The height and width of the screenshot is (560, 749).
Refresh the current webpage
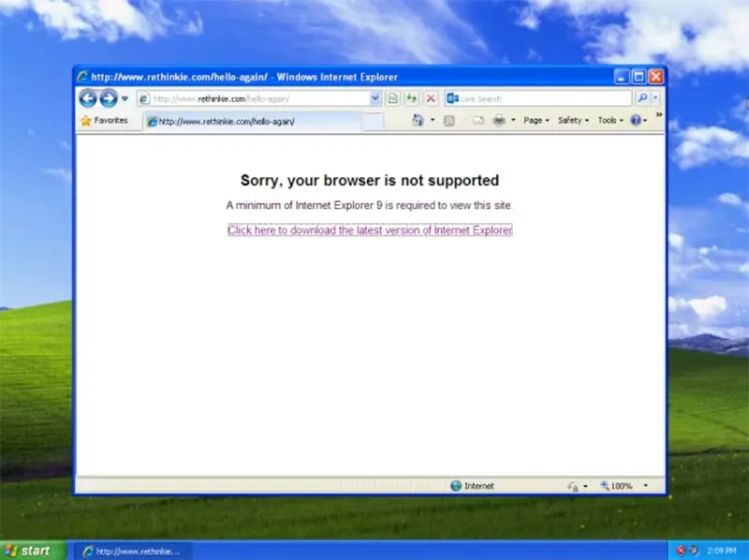coord(409,97)
